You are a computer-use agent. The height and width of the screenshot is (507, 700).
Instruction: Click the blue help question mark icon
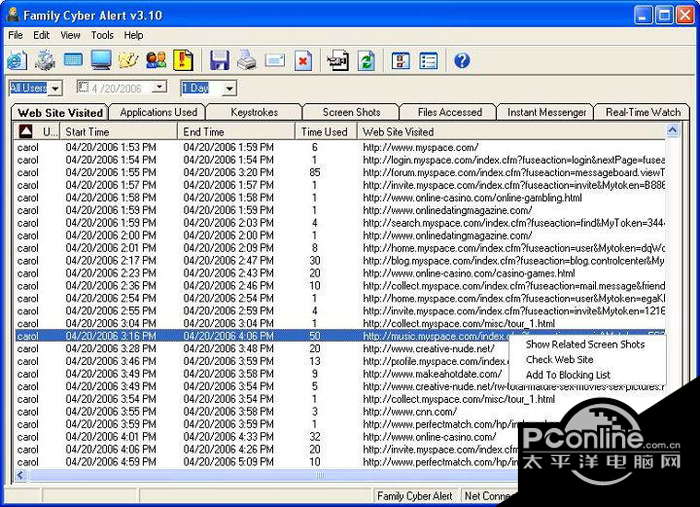click(462, 61)
